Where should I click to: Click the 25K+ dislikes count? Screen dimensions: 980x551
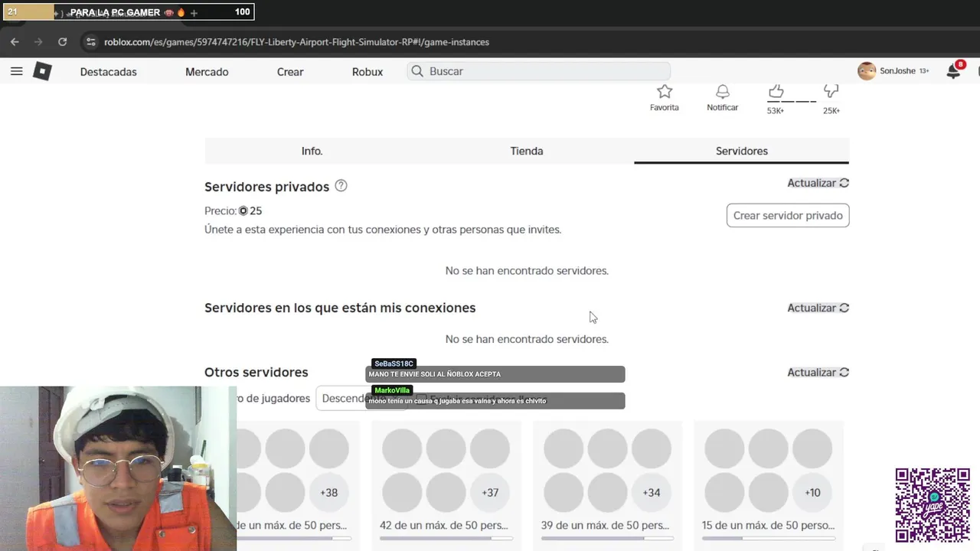point(831,111)
